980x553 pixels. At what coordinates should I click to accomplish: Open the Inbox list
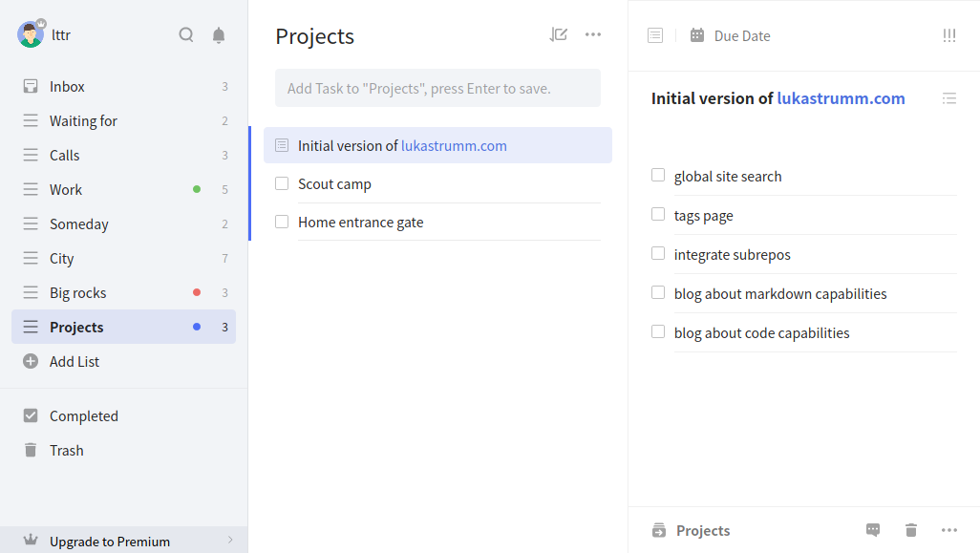pos(124,86)
